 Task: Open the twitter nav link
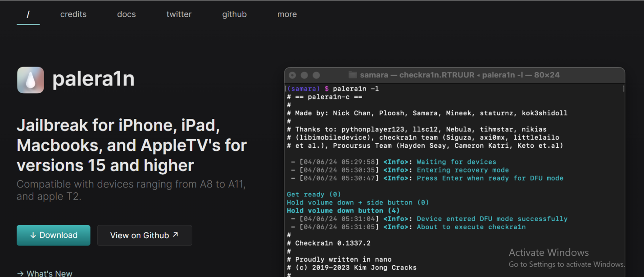tap(179, 14)
